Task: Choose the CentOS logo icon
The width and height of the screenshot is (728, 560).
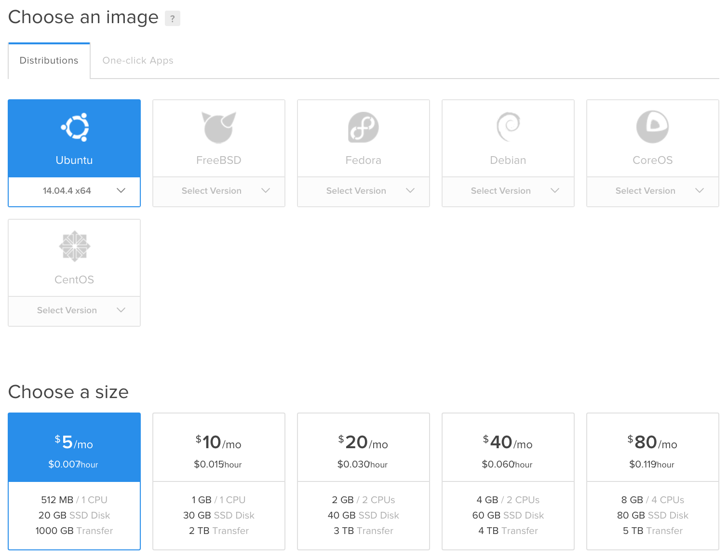Action: click(74, 246)
